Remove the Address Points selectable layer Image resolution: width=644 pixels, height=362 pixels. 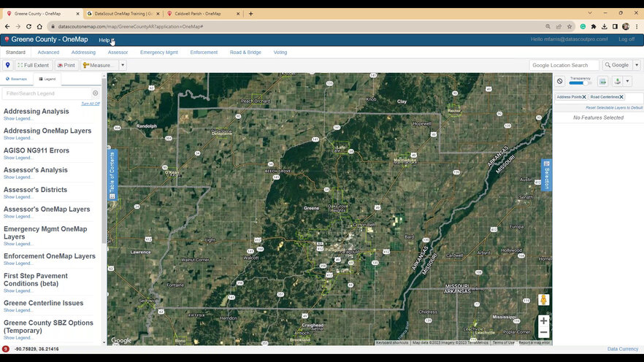coord(584,97)
